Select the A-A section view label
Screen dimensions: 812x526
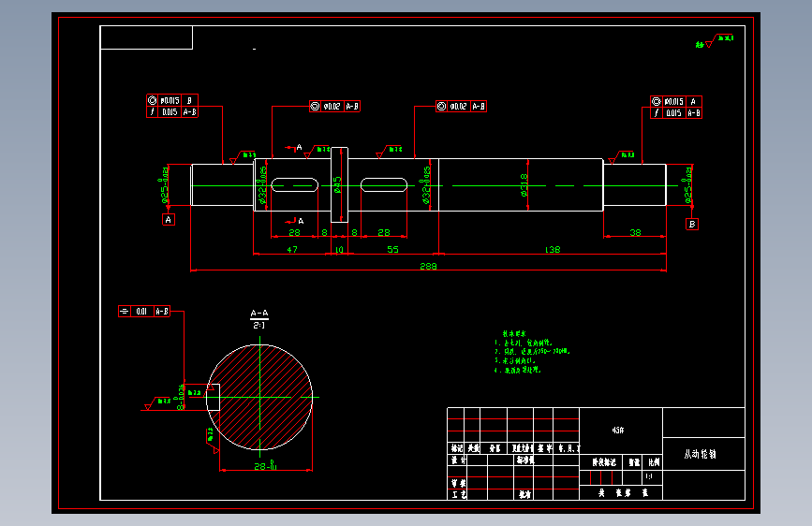pyautogui.click(x=259, y=314)
